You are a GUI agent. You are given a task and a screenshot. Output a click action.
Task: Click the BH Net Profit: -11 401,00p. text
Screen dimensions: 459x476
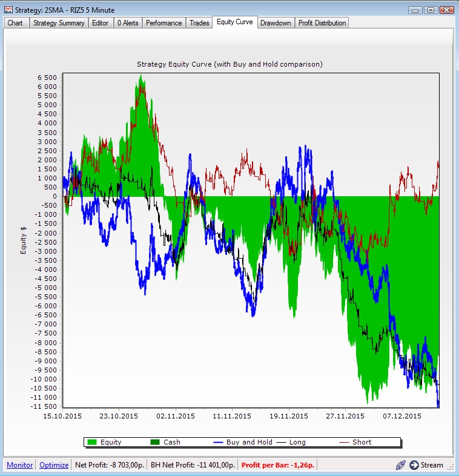[193, 464]
